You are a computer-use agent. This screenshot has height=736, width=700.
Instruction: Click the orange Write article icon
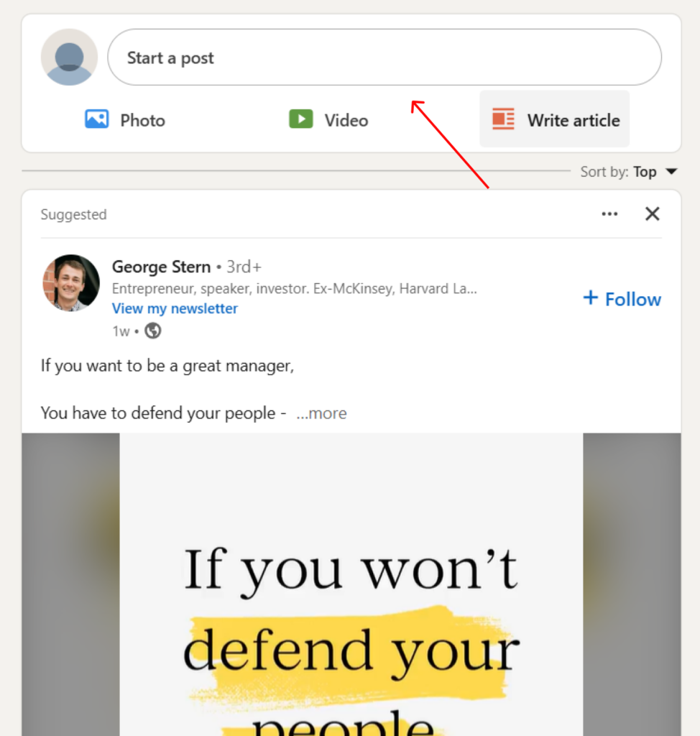point(503,119)
